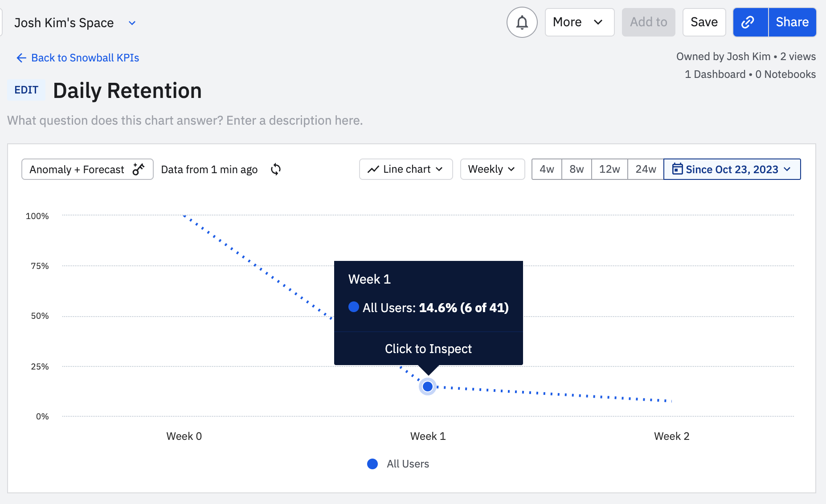Refresh chart data with the sync icon
This screenshot has height=504, width=826.
point(276,169)
